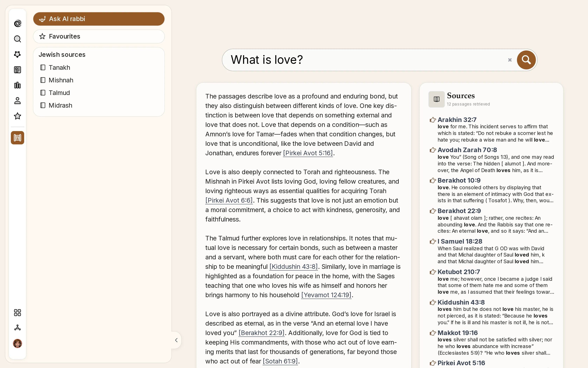Open the star icon in left sidebar
The width and height of the screenshot is (588, 368).
tap(17, 116)
